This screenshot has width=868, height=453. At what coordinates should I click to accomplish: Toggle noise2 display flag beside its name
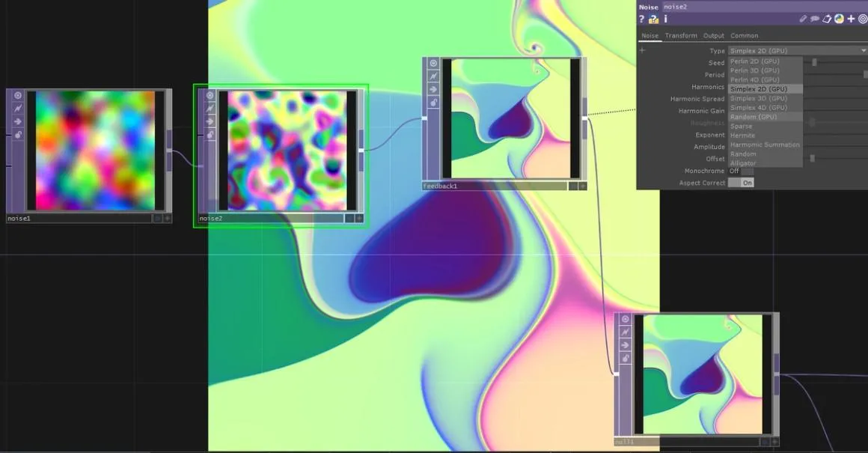point(349,219)
